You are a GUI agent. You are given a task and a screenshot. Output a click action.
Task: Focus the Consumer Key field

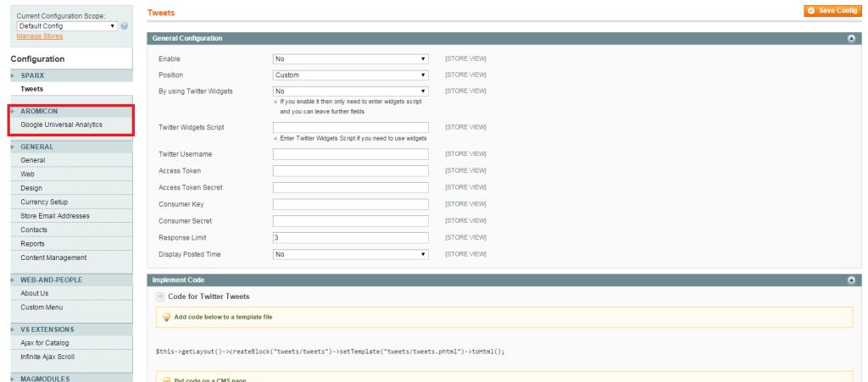point(350,204)
